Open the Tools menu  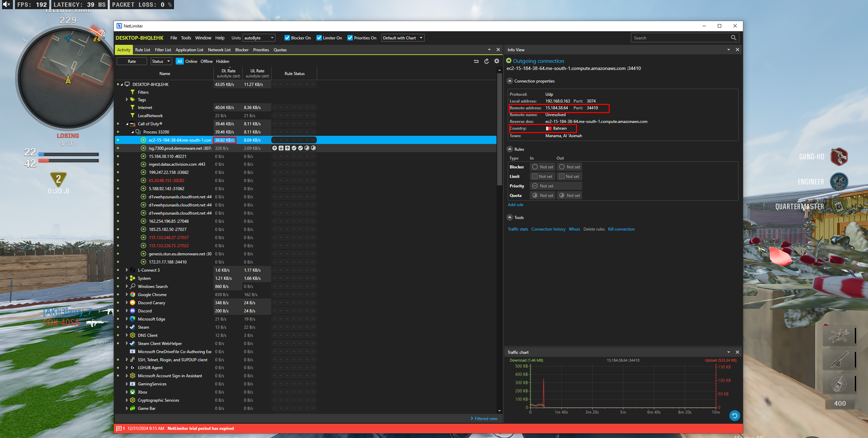coord(186,38)
